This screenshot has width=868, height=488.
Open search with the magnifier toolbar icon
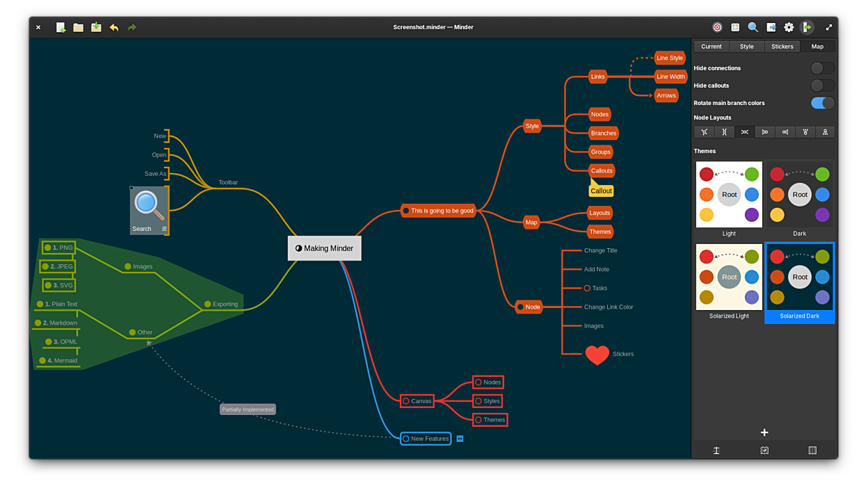753,27
